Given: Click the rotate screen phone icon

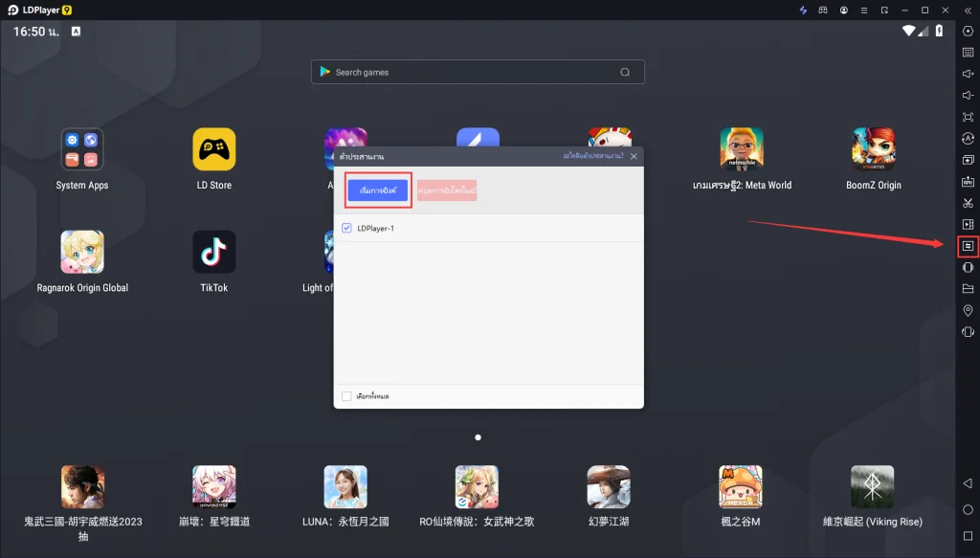Looking at the screenshot, I should click(x=968, y=332).
